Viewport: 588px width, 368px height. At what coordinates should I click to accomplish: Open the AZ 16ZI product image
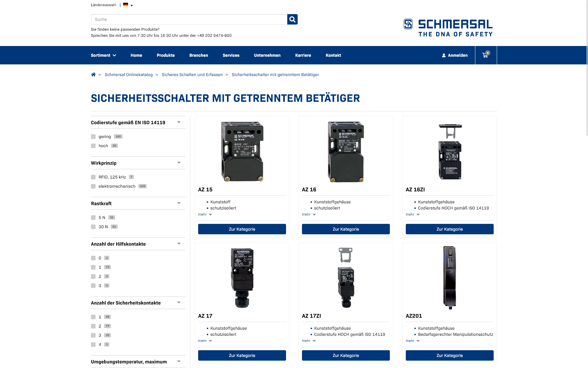[450, 152]
